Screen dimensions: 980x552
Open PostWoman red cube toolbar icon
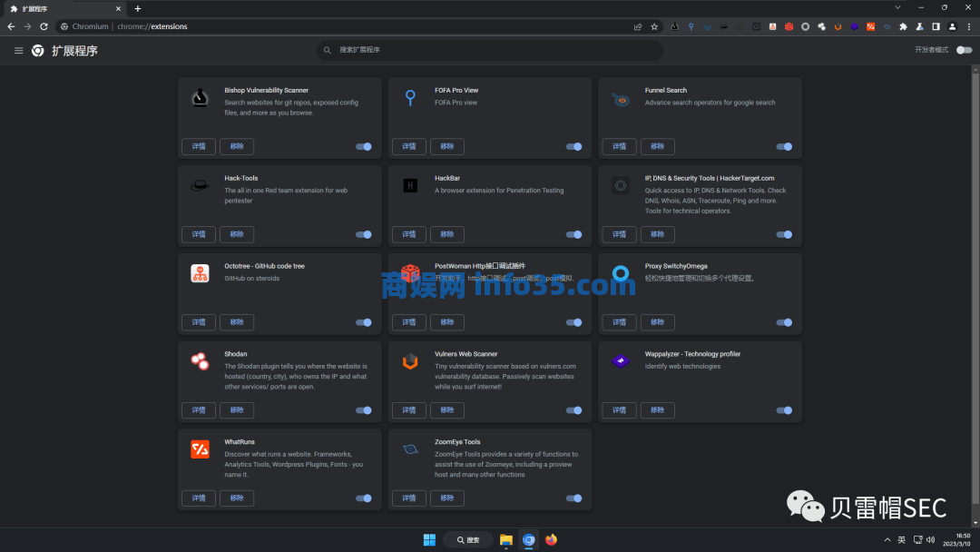click(789, 27)
